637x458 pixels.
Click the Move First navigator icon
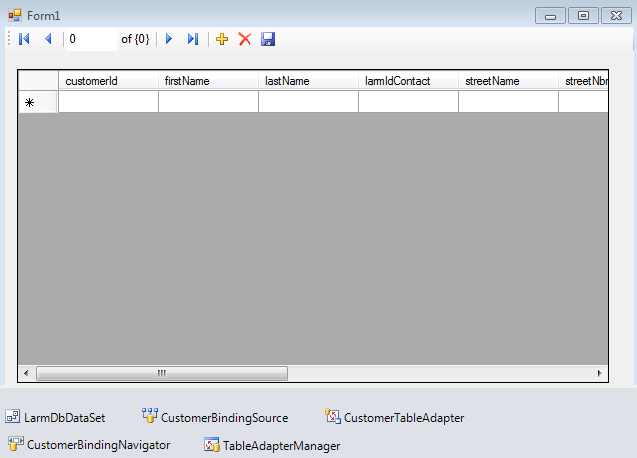click(24, 39)
